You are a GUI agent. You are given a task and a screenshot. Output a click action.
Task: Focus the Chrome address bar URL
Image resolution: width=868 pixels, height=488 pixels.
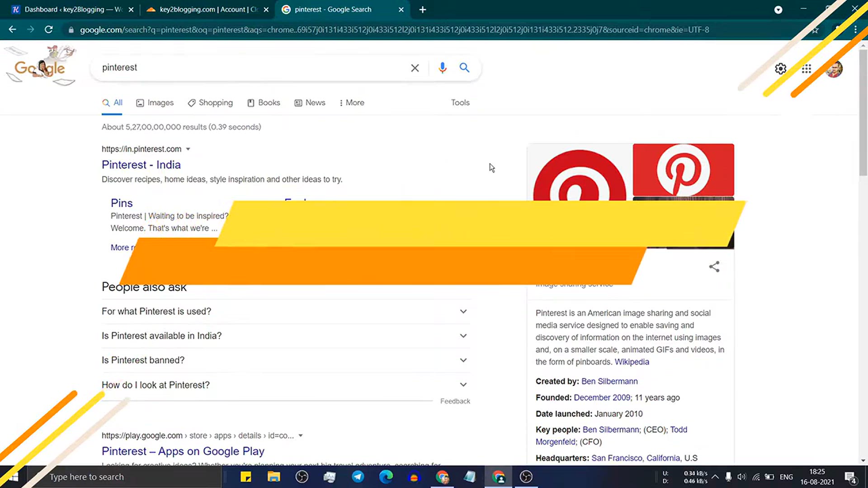(x=394, y=30)
